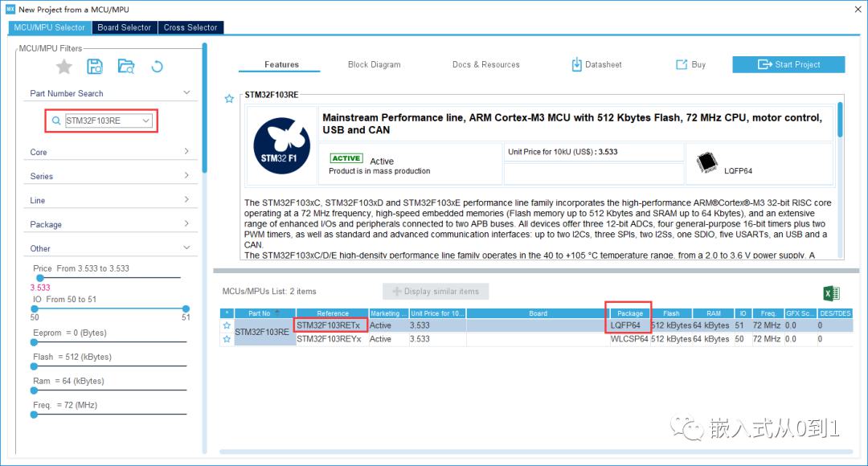Click the STM32F103RE part number cell

click(264, 332)
